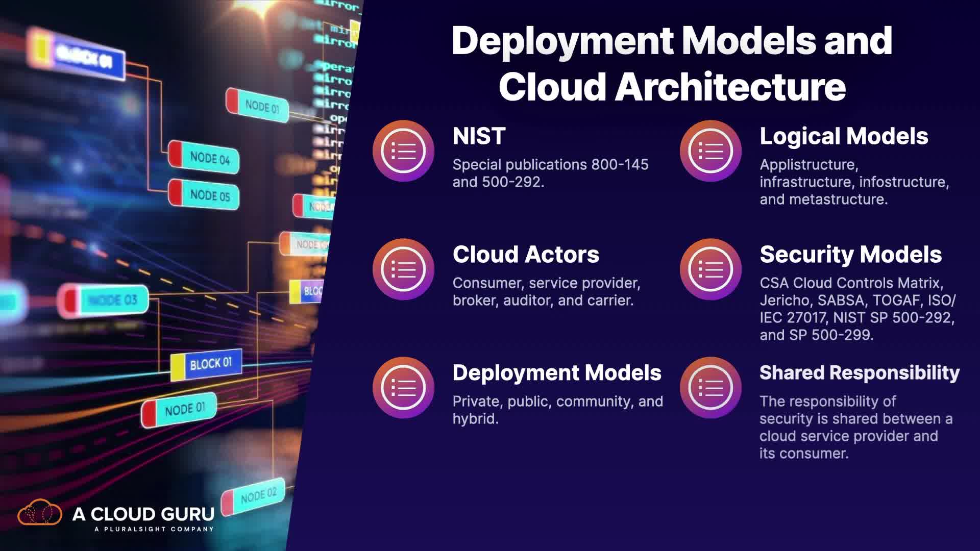Click the A Cloud Guru cloud logo

(40, 513)
